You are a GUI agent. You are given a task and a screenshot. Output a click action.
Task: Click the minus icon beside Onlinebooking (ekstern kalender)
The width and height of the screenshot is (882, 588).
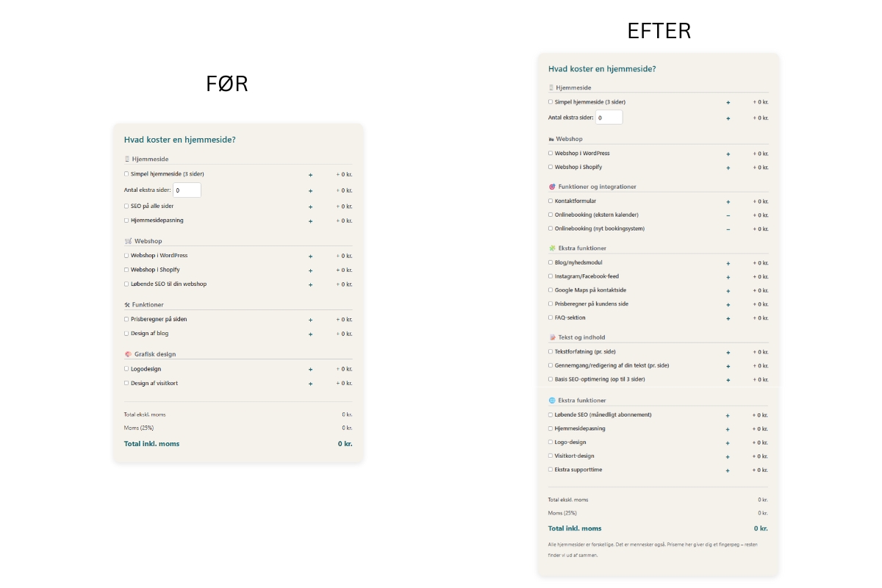[728, 215]
